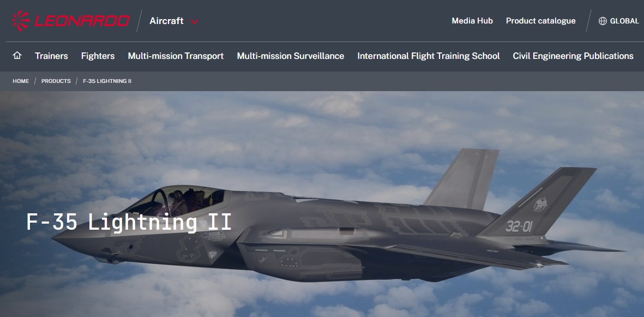Open the Aircraft section menu
This screenshot has height=317, width=644.
[166, 21]
